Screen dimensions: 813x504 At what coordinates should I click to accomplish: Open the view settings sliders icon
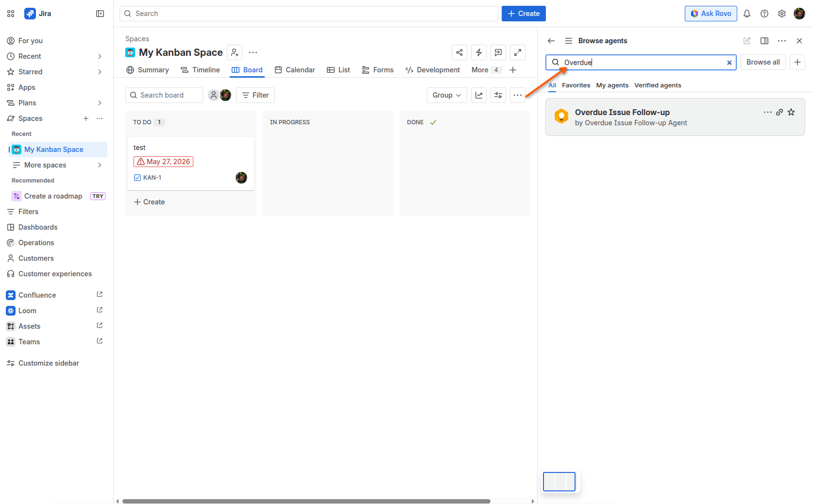498,95
